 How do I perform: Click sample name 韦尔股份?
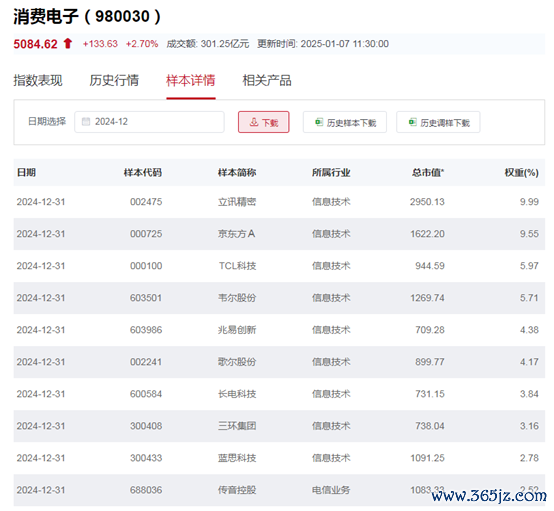click(237, 298)
